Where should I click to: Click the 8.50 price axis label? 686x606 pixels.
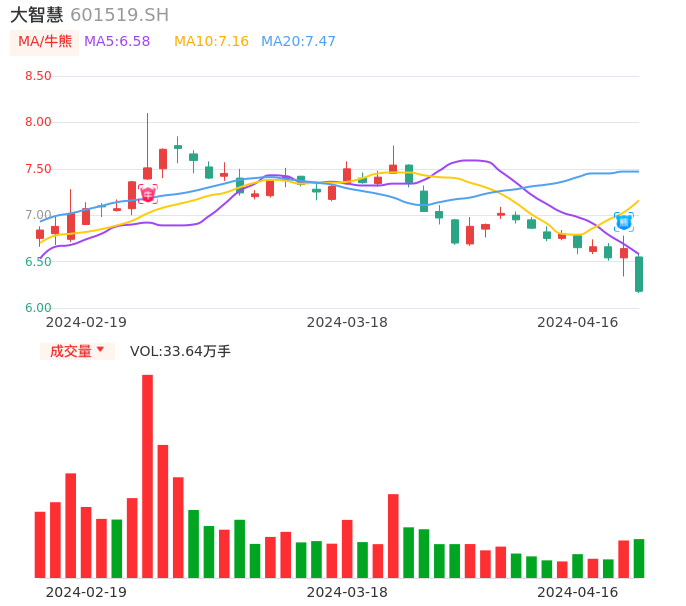coord(38,76)
